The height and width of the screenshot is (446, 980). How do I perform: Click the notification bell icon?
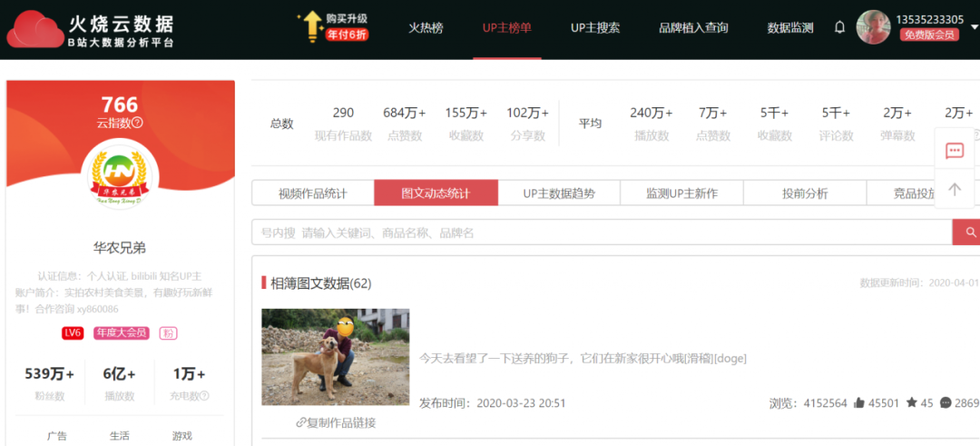(x=839, y=27)
